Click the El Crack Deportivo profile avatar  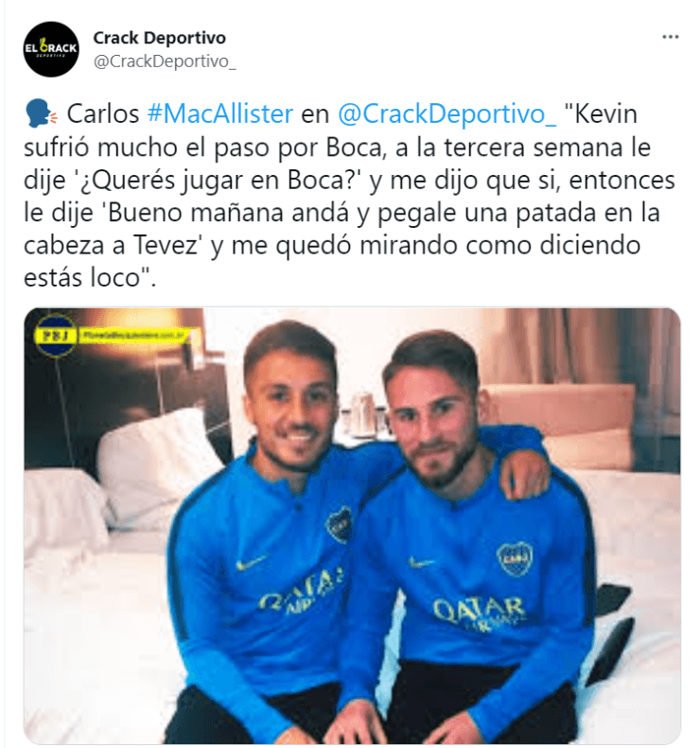point(51,49)
